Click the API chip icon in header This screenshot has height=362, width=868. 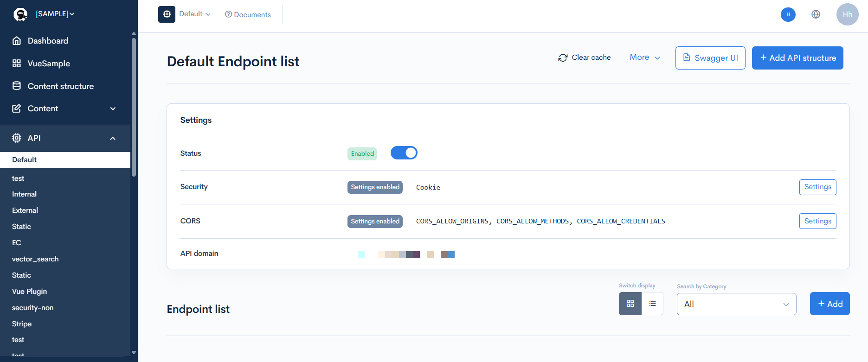click(x=167, y=14)
